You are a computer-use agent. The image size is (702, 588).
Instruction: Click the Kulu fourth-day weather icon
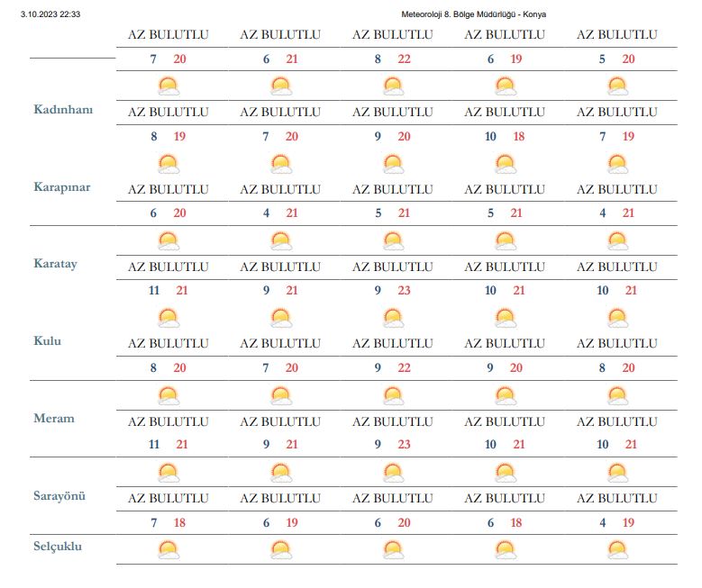[506, 318]
